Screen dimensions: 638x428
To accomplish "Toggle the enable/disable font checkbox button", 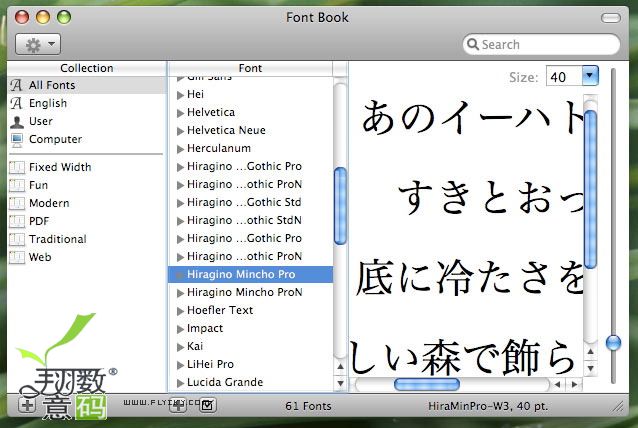I will click(x=208, y=405).
